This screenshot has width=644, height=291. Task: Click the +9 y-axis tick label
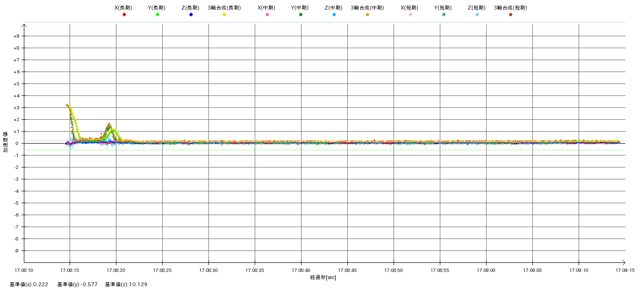(x=16, y=36)
